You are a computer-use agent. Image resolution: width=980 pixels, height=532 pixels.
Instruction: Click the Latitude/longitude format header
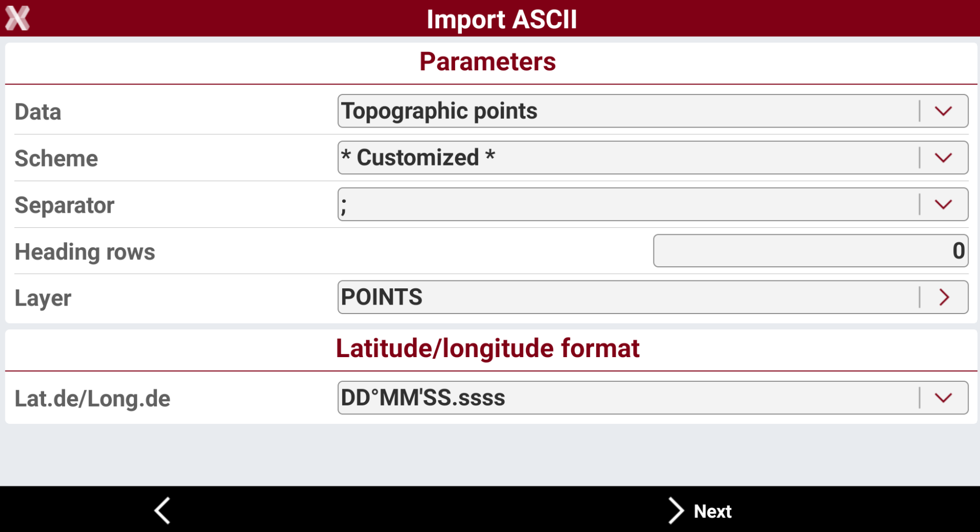[488, 348]
